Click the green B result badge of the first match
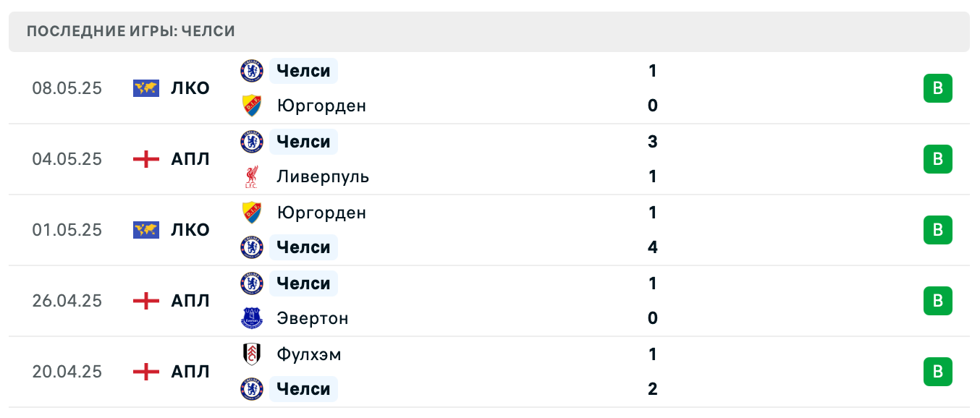 pyautogui.click(x=938, y=88)
